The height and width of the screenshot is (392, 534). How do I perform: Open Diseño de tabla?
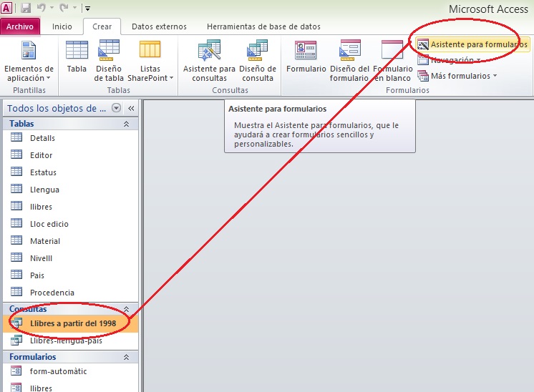[109, 61]
